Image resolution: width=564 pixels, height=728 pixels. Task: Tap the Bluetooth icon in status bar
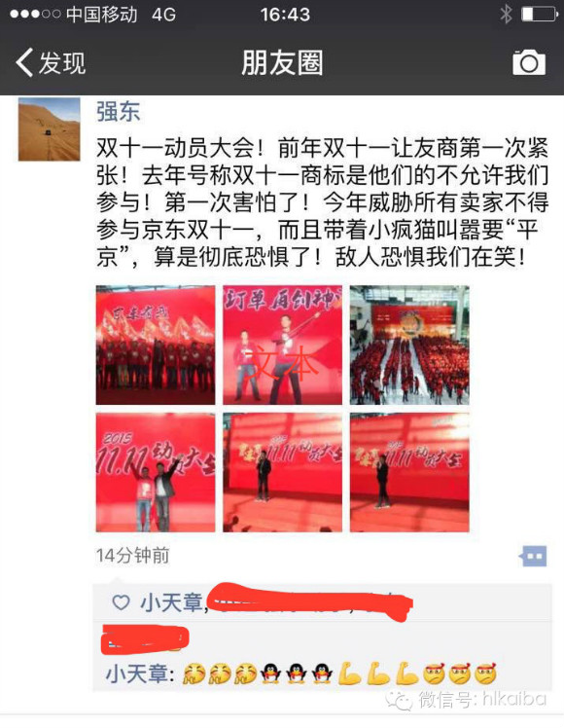click(x=506, y=14)
